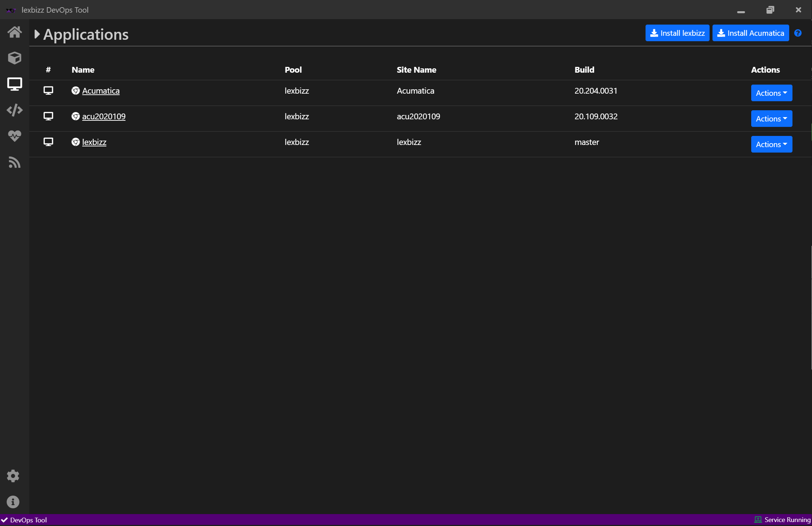Click the Applications page title

86,34
